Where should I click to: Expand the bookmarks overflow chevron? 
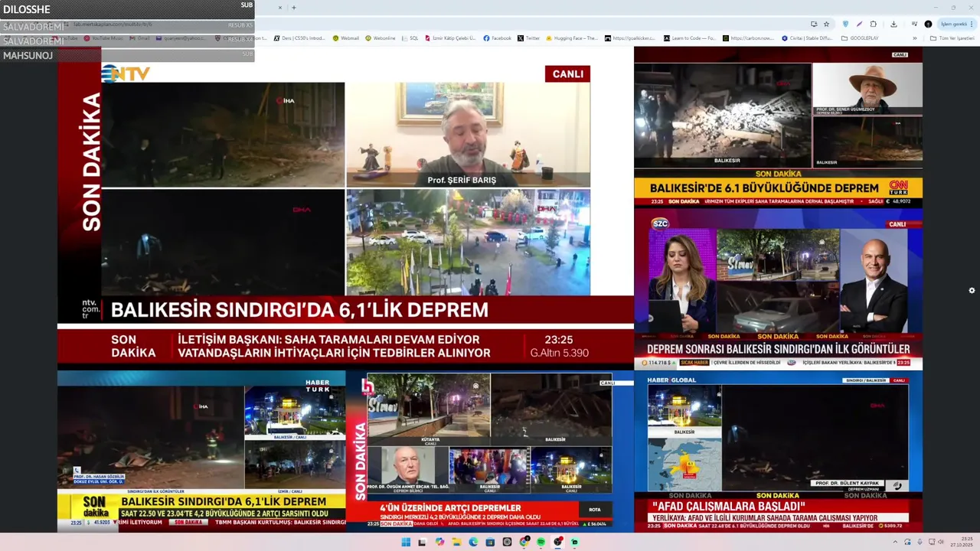914,38
